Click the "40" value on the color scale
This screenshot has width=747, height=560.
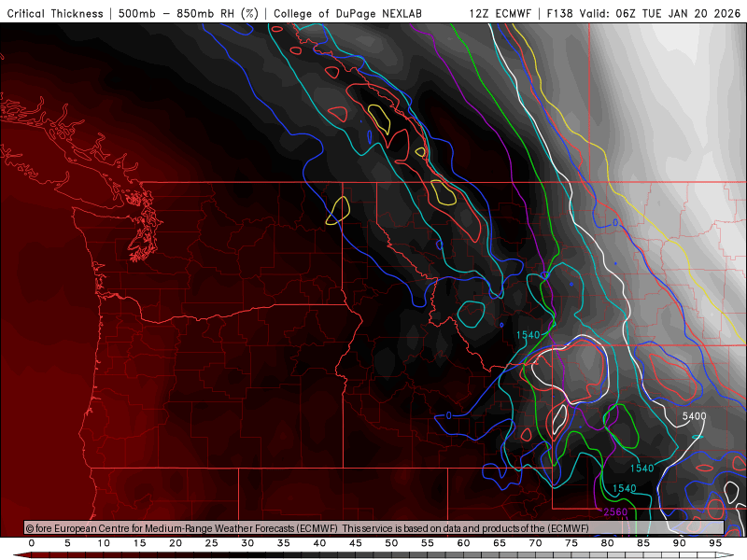(319, 543)
